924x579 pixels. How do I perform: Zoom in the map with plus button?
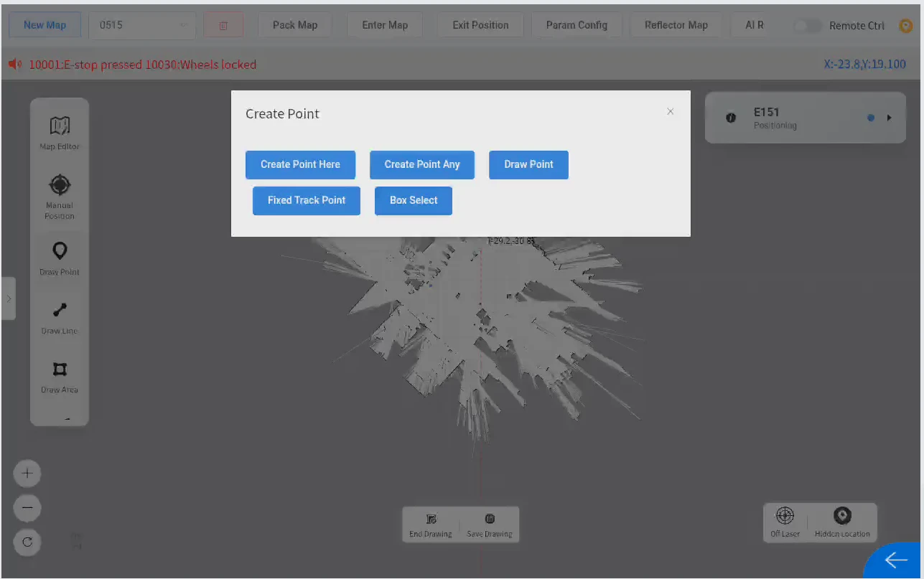click(x=27, y=474)
